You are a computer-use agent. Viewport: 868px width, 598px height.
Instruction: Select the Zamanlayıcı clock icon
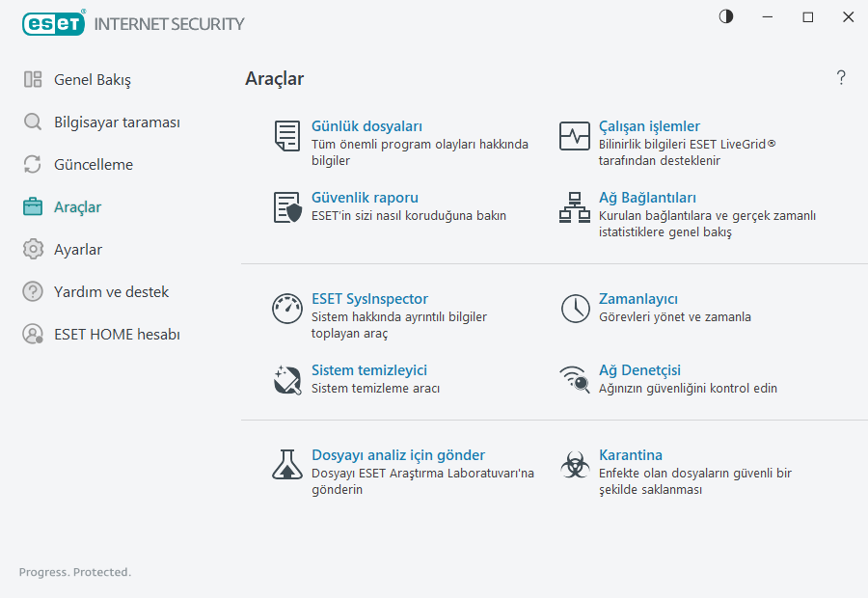pos(574,309)
